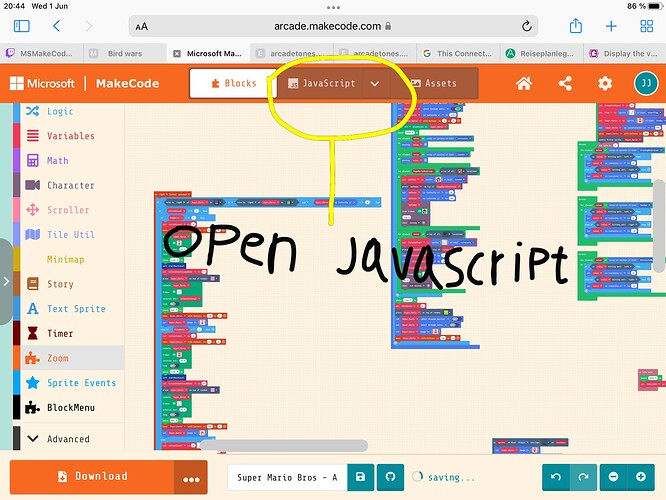Screen dimensions: 666x500
Task: Show Safari tab overview grid
Action: (x=646, y=26)
